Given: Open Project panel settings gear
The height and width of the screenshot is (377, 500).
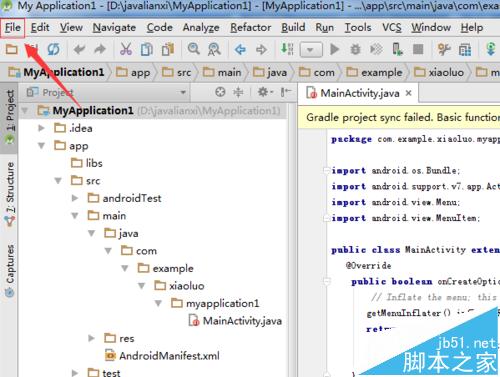Looking at the screenshot, I should (265, 92).
